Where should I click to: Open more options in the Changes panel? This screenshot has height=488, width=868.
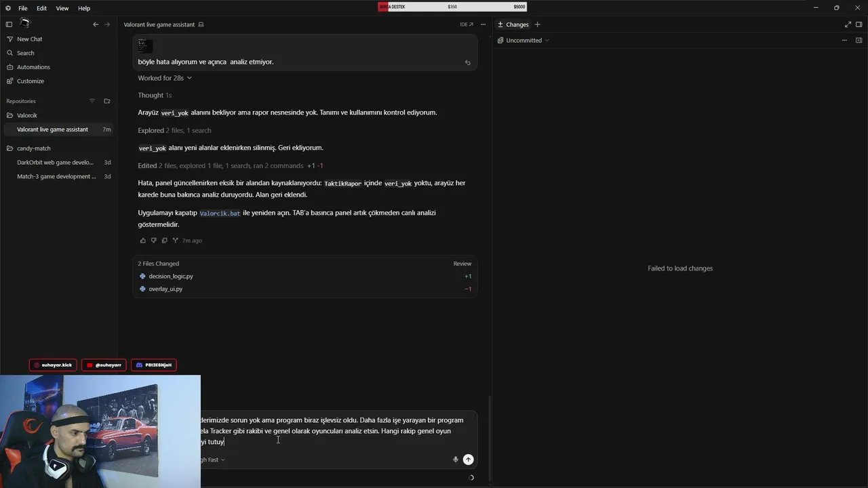point(844,41)
